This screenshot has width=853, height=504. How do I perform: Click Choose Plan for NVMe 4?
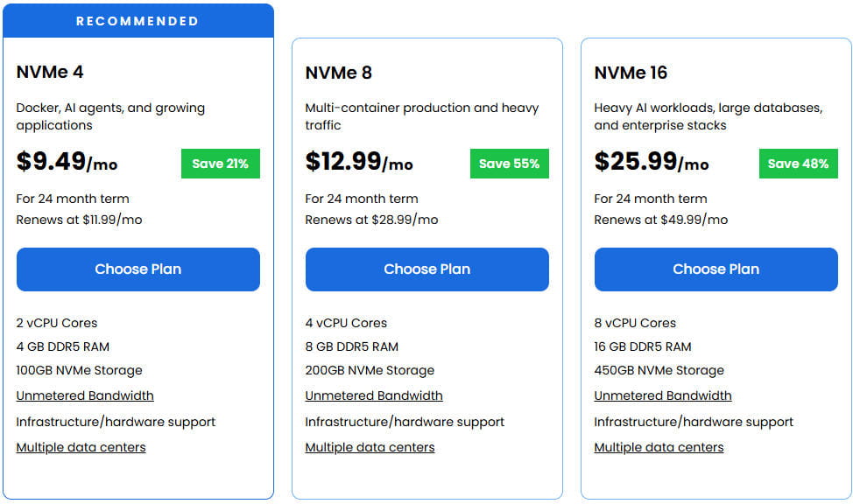(138, 269)
